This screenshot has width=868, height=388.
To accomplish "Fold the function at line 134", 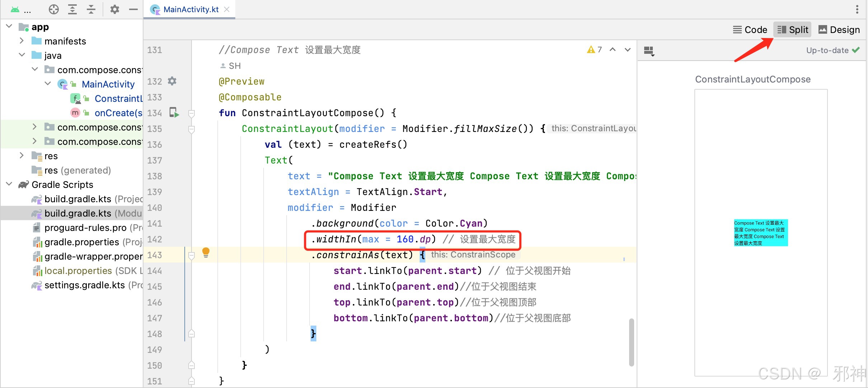I will coord(192,114).
